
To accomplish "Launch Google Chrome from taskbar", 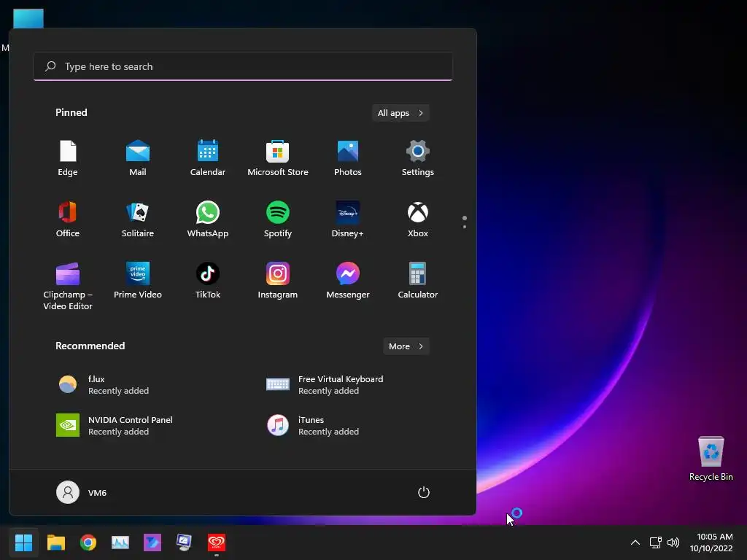I will [x=88, y=542].
